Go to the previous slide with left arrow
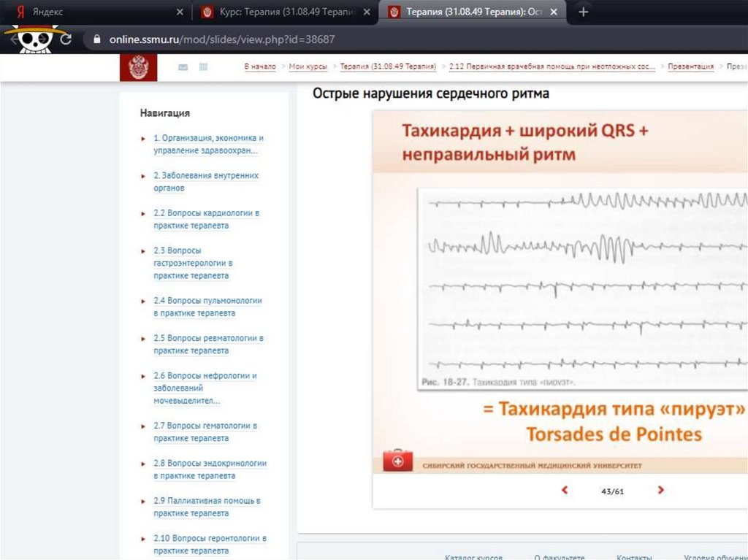 click(565, 490)
